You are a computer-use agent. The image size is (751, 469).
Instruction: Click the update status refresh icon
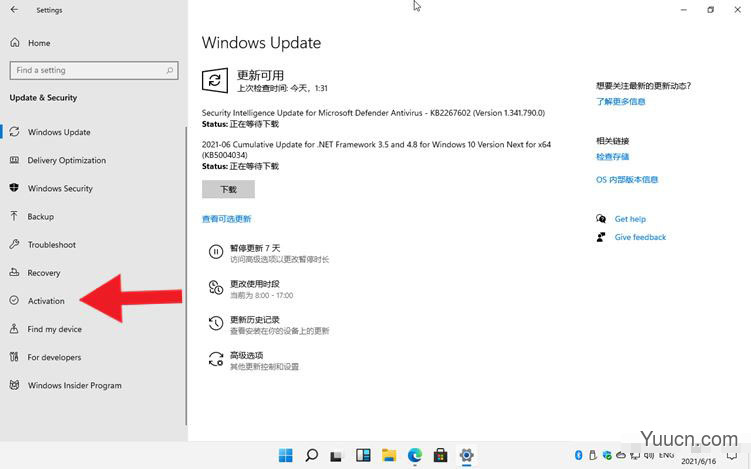(215, 80)
